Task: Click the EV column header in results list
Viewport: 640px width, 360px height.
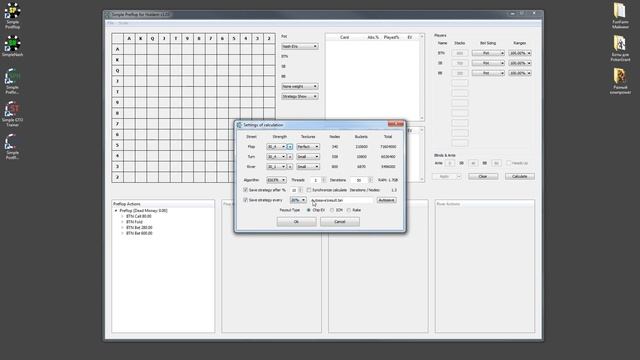Action: pos(410,37)
